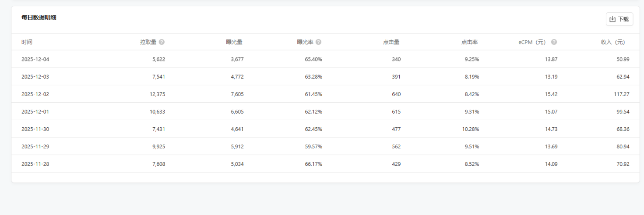Click the 8.52% click rate cell
The height and width of the screenshot is (215, 644).
[472, 164]
